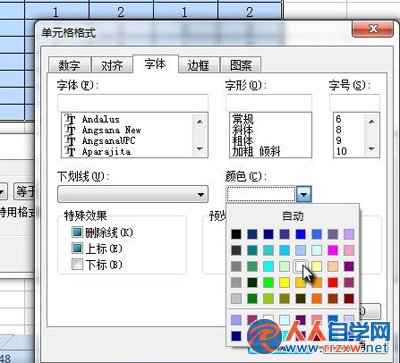
Task: Pick the pure red color swatch
Action: tap(333, 283)
